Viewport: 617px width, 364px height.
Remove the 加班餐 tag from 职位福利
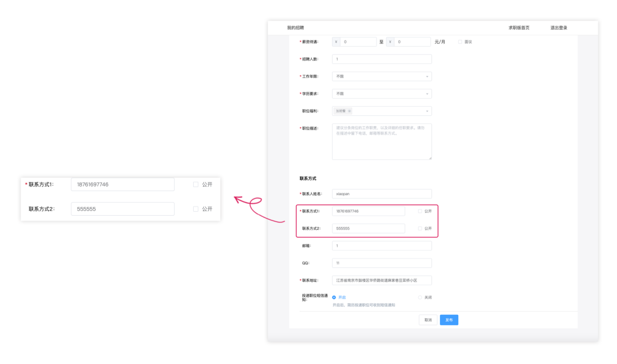click(x=350, y=111)
